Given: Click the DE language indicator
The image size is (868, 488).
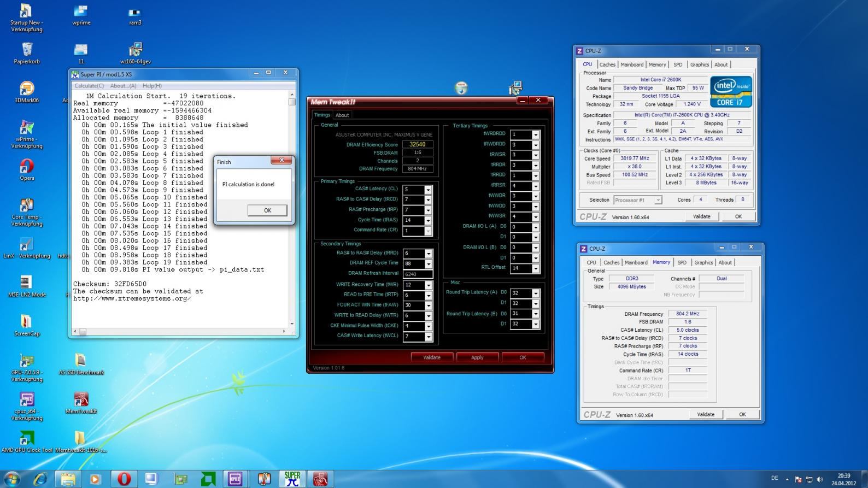Looking at the screenshot, I should [775, 478].
